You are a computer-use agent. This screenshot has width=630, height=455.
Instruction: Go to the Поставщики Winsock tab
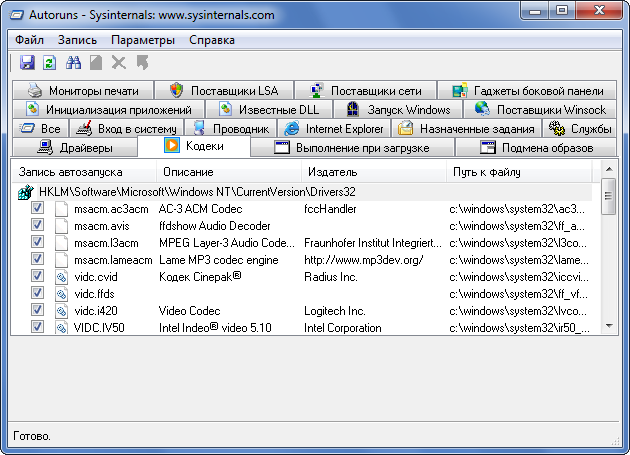(540, 109)
